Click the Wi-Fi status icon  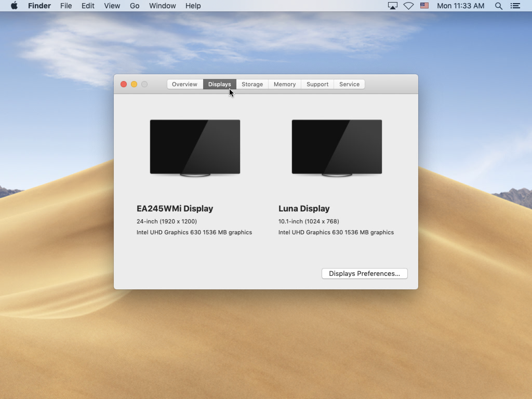coord(408,6)
